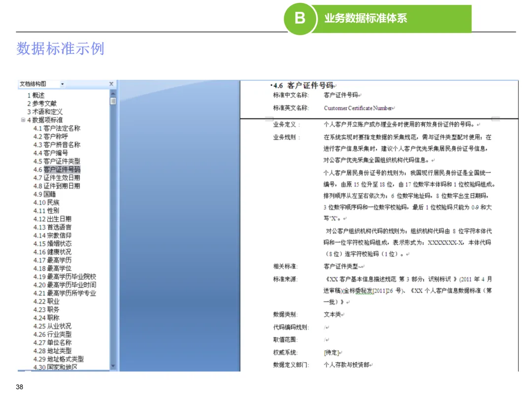Click the 标准中文名称 label
Viewport: 532px width, 399px height.
[x=291, y=95]
